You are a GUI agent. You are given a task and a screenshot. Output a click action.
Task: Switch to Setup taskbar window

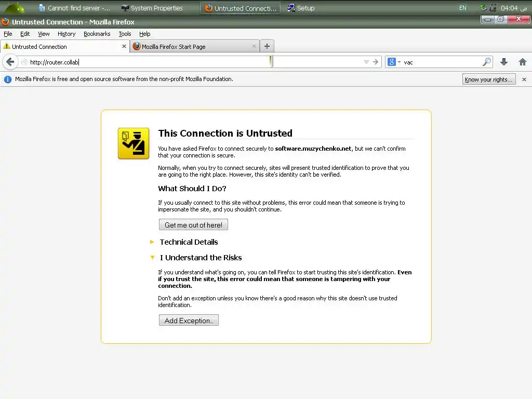pos(301,8)
